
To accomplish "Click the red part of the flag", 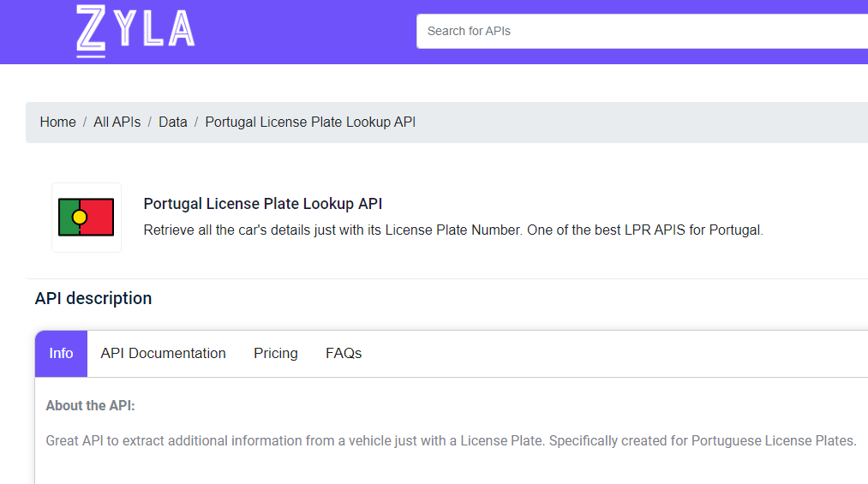I will (x=99, y=218).
